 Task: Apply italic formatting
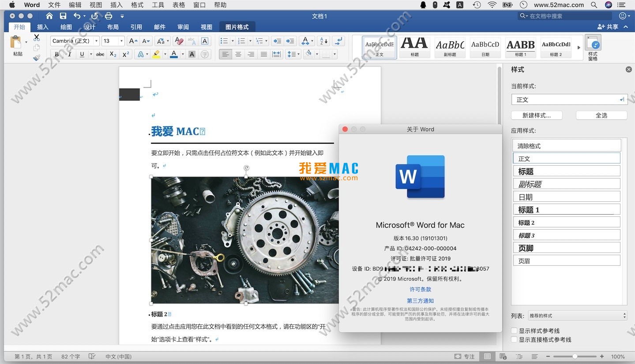coord(69,54)
